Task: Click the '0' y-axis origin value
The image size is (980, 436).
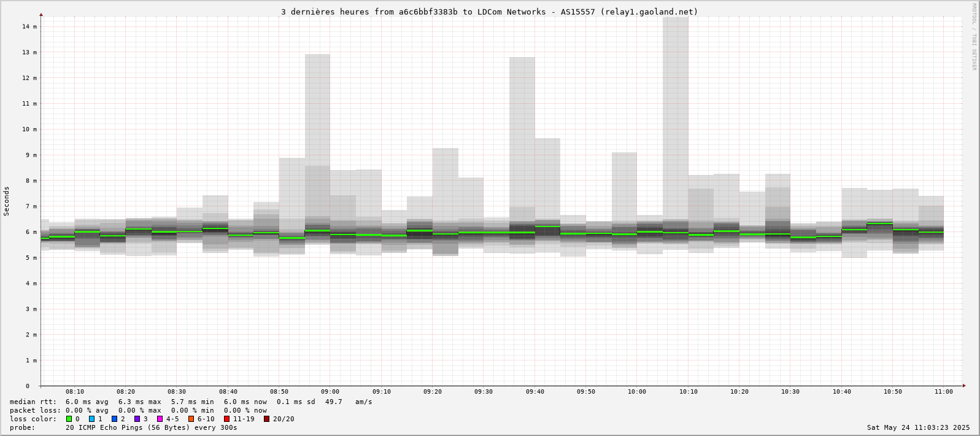Action: pyautogui.click(x=28, y=386)
